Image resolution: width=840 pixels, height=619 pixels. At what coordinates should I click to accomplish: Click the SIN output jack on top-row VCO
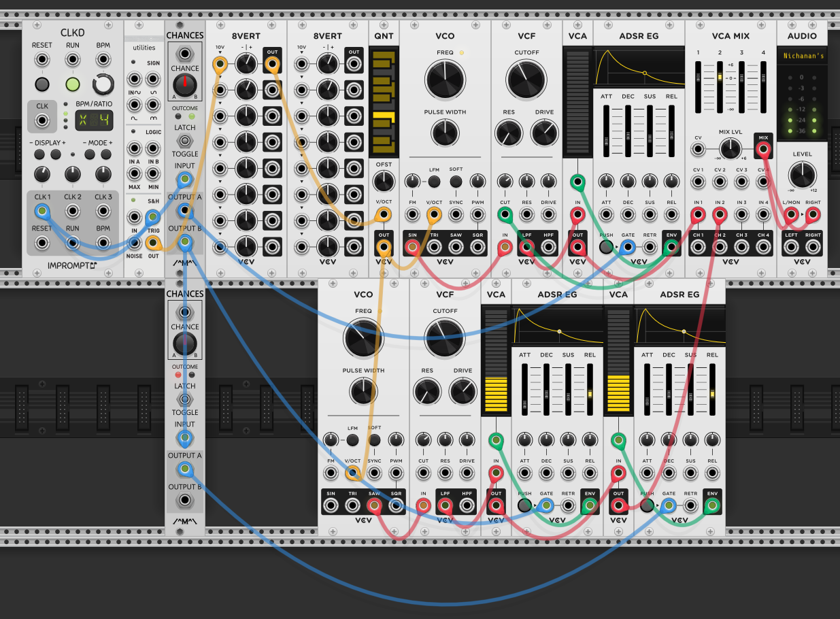(x=412, y=246)
